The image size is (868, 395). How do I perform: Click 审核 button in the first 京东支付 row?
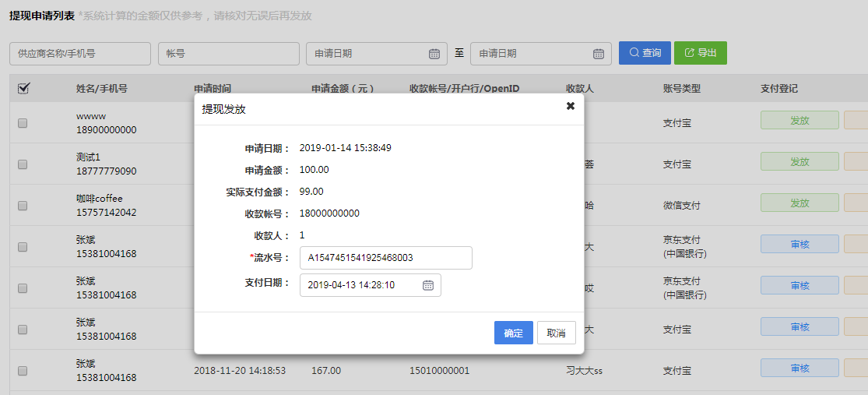(799, 244)
